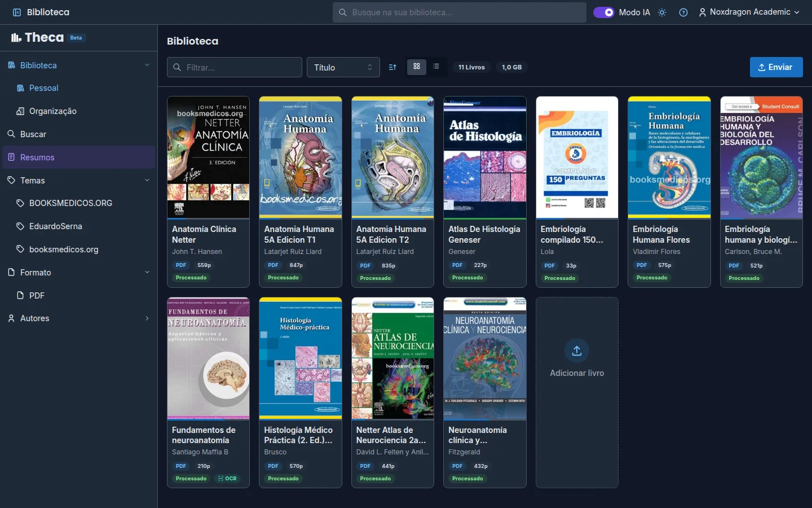Collapse the Biblioteca sidebar section
Screen dimensions: 812x508
147,65
